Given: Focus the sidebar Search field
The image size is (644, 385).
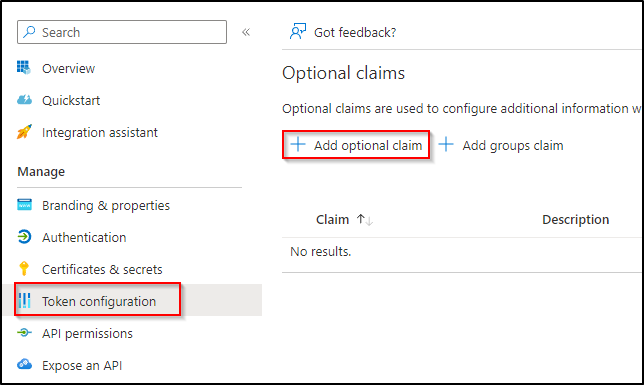Looking at the screenshot, I should click(x=122, y=32).
